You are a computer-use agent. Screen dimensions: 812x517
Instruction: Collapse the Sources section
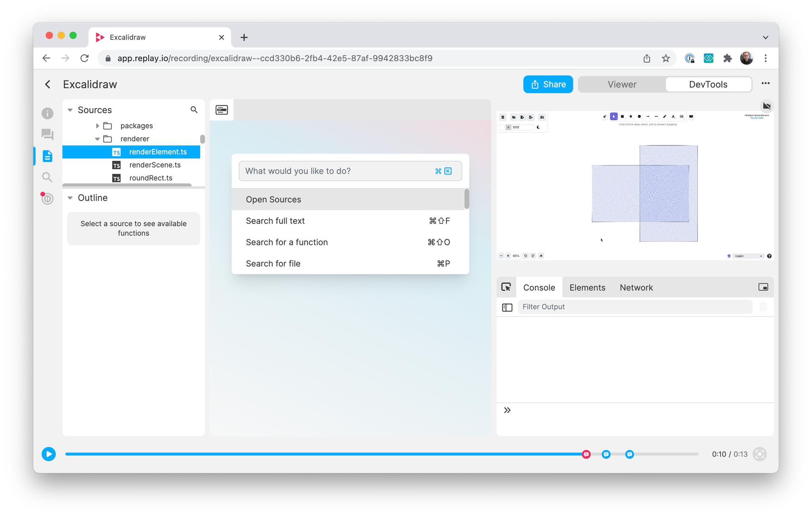coord(70,110)
